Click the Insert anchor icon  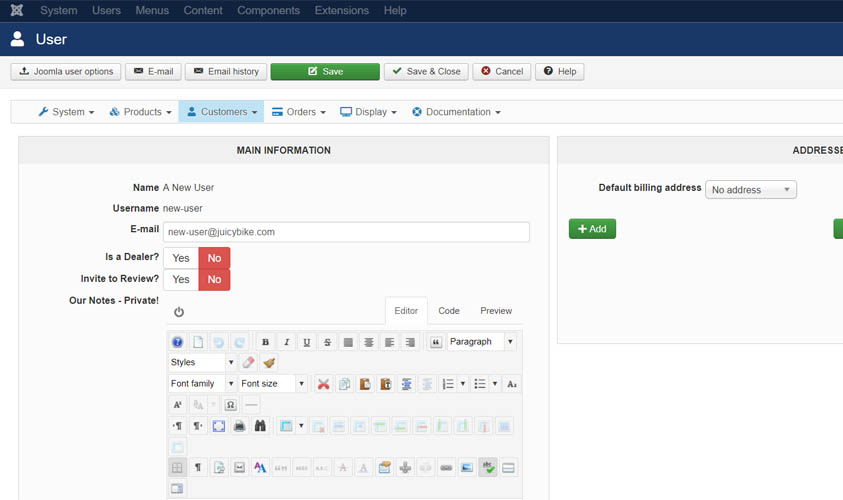pos(405,468)
